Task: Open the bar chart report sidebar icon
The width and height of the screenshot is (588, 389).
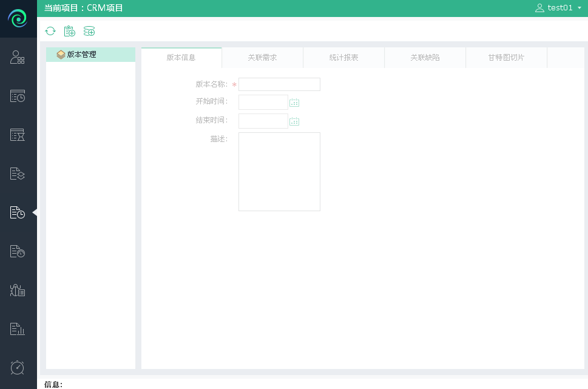Action: [17, 329]
